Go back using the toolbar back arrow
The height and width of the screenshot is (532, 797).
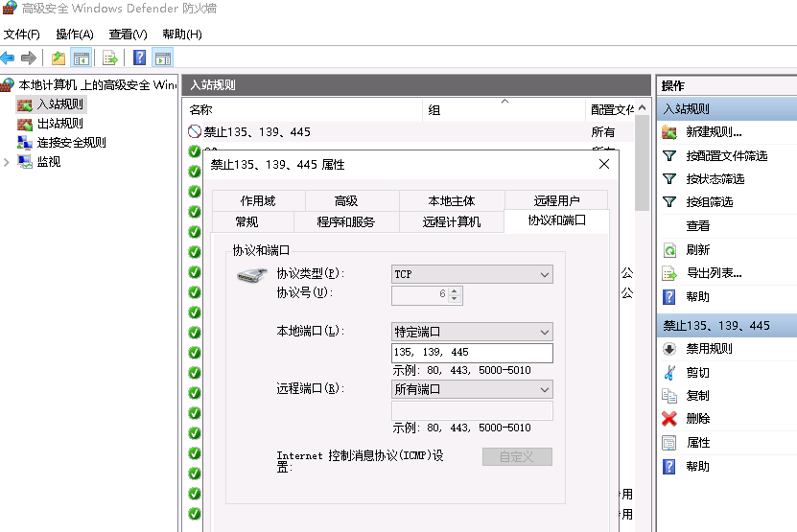click(x=8, y=58)
